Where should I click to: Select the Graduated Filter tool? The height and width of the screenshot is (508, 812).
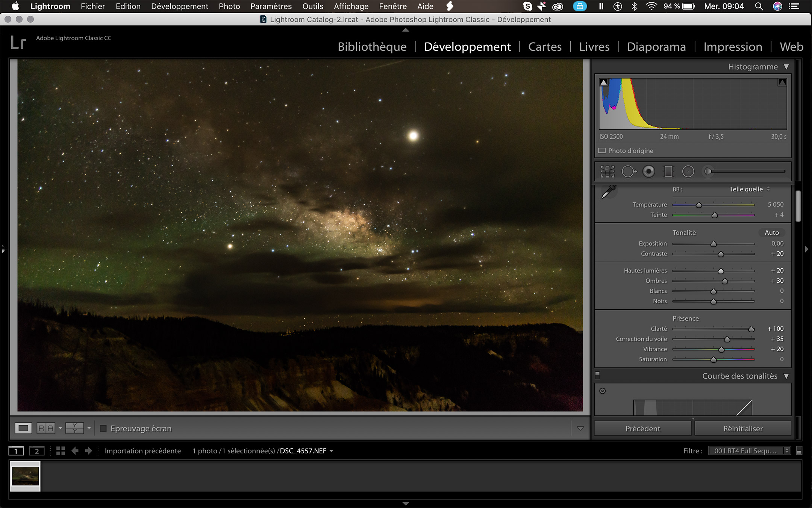click(x=668, y=171)
